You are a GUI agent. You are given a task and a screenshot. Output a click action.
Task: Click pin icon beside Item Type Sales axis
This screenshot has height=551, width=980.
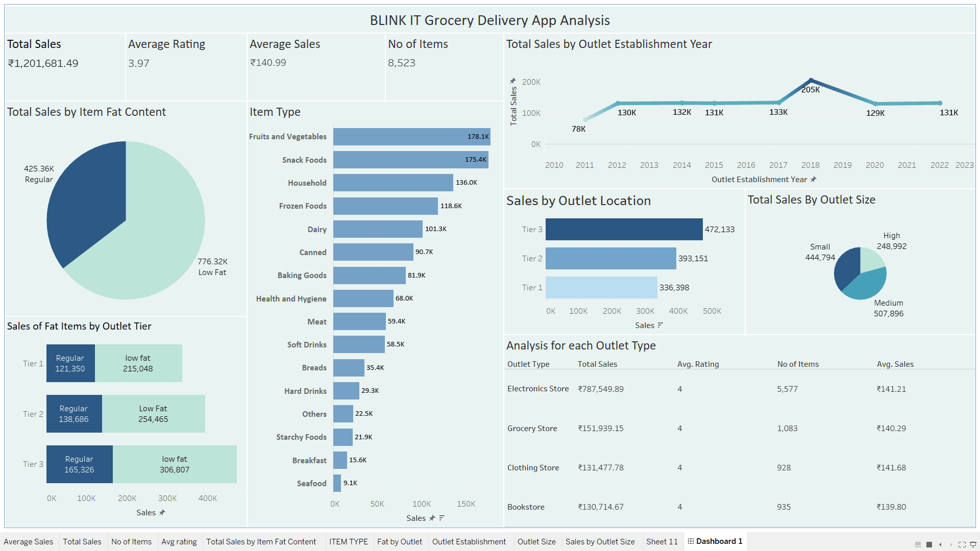pyautogui.click(x=432, y=518)
